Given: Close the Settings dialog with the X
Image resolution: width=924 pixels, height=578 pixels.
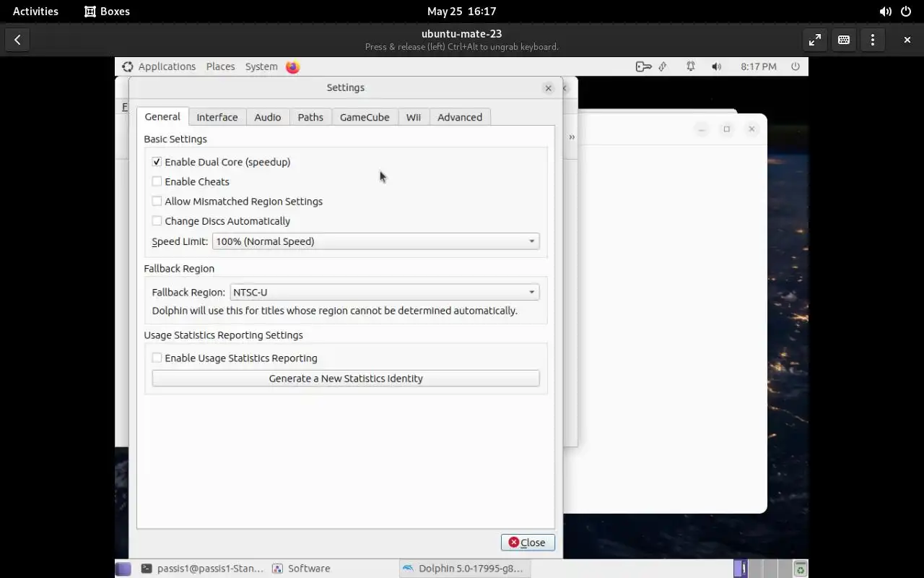Looking at the screenshot, I should [x=549, y=87].
